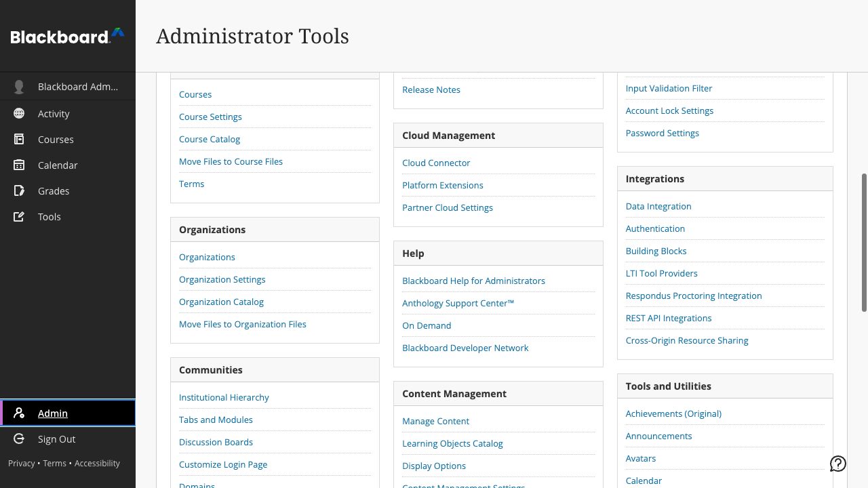Open Discussion Boards link
This screenshot has height=488, width=868.
pyautogui.click(x=216, y=442)
